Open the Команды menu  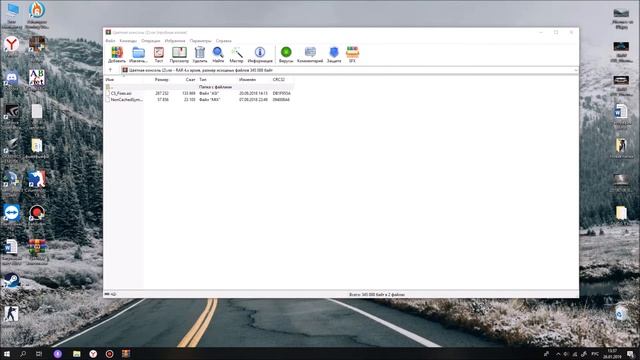tap(128, 41)
